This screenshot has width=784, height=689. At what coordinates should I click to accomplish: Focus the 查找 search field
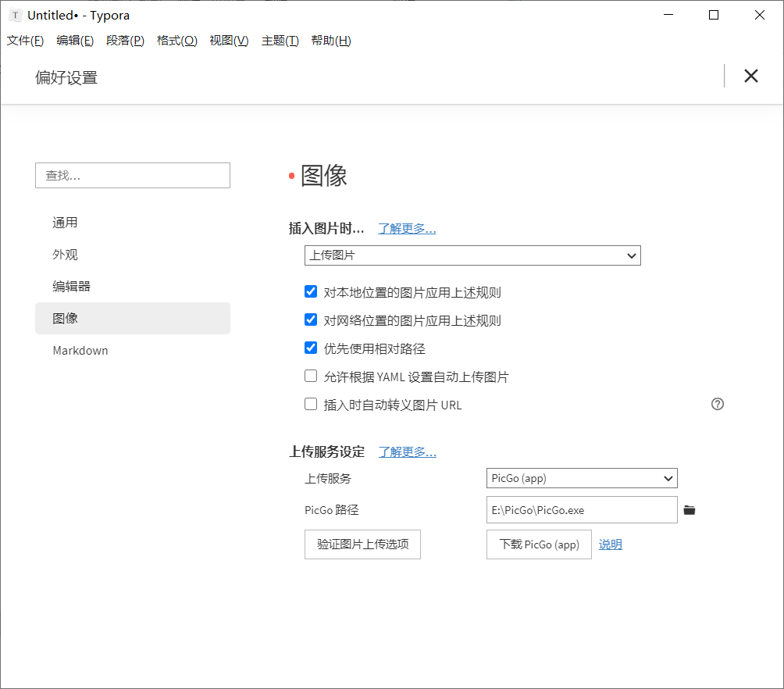(x=133, y=175)
